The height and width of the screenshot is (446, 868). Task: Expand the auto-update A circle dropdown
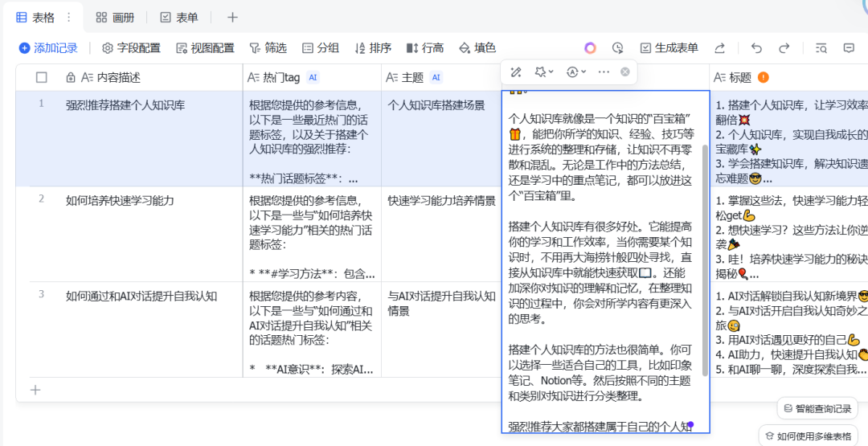click(x=576, y=72)
